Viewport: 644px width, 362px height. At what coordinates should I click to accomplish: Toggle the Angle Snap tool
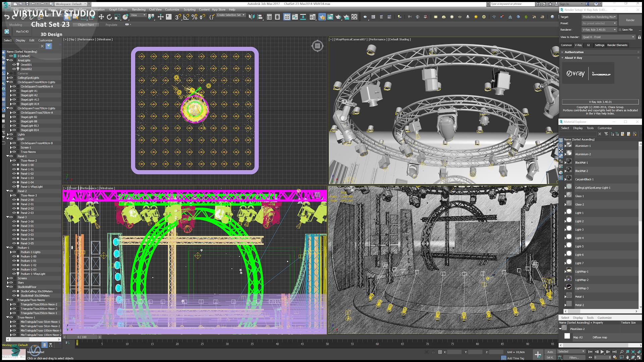coord(186,17)
